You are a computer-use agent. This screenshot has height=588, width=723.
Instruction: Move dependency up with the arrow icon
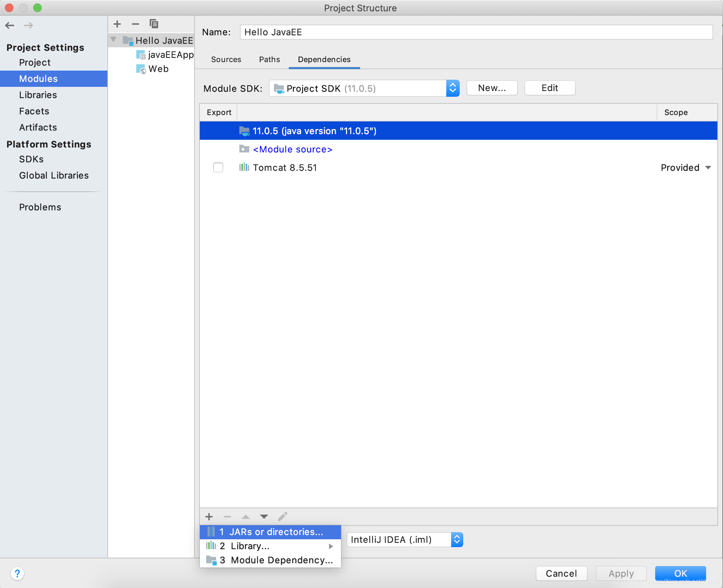tap(246, 517)
